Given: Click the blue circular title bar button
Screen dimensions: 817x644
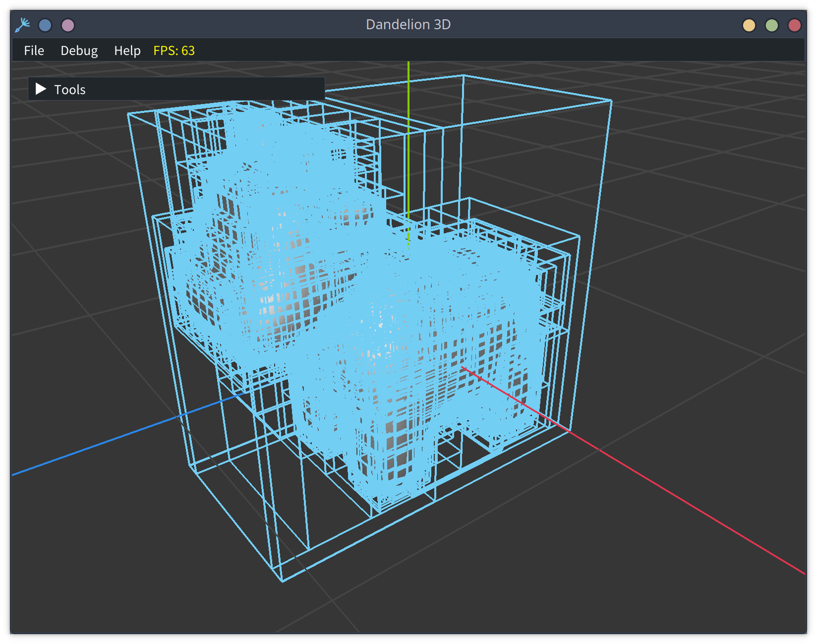Looking at the screenshot, I should tap(45, 25).
